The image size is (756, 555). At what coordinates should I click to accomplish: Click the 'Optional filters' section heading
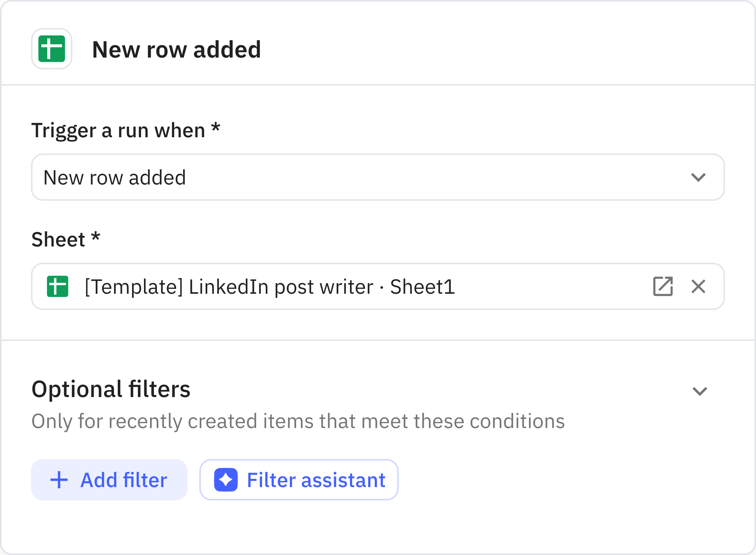point(111,389)
